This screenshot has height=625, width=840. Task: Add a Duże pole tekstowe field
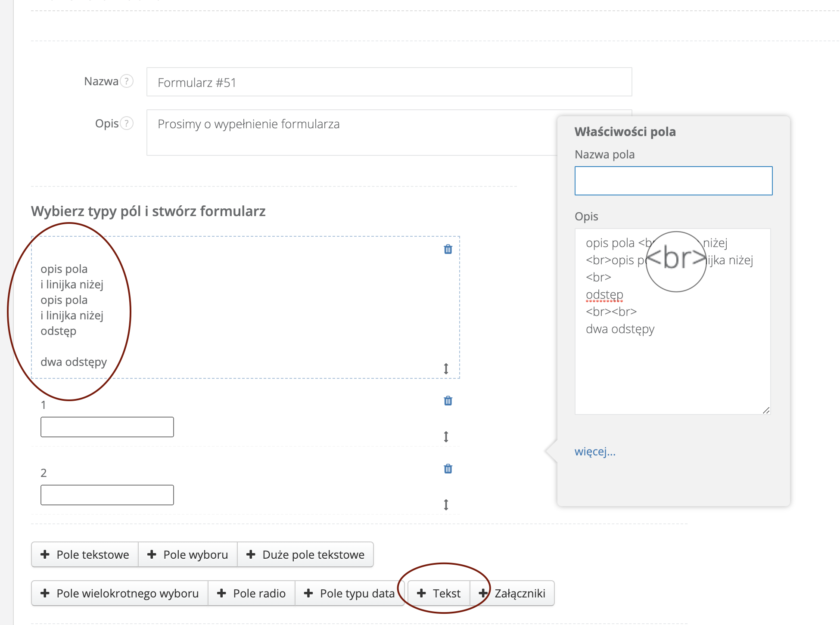coord(305,554)
